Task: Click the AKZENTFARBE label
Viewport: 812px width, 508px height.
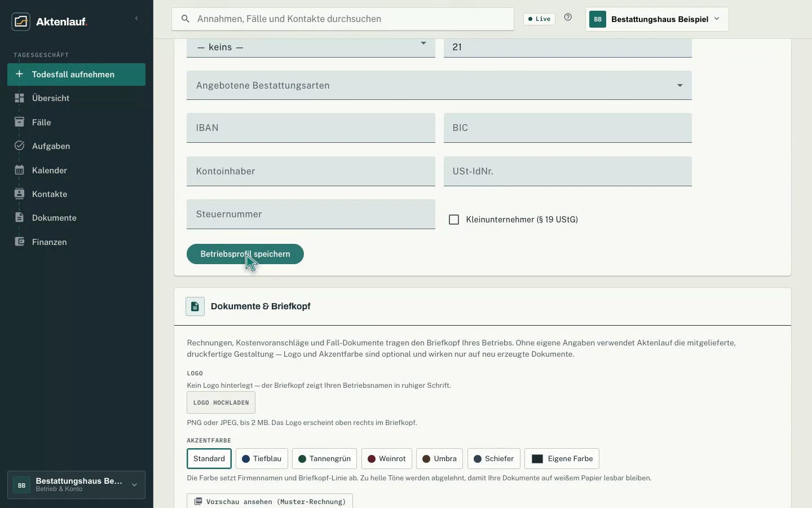Action: (209, 440)
